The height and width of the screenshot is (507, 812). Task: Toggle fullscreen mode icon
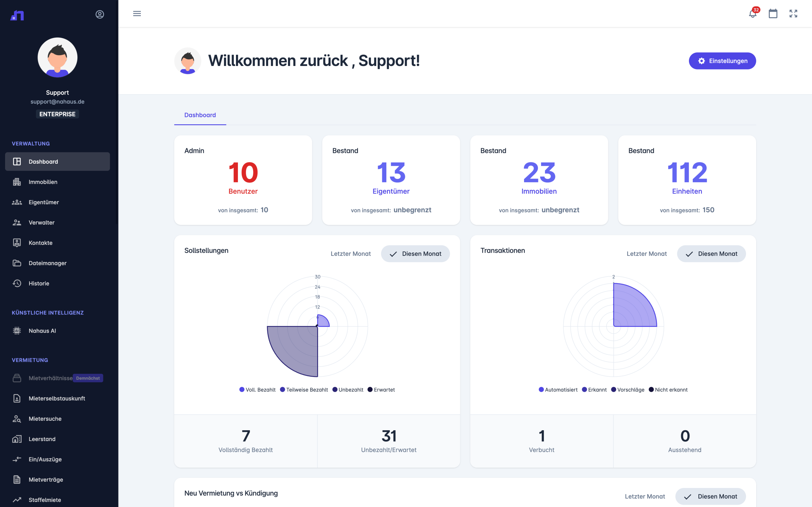click(x=793, y=14)
